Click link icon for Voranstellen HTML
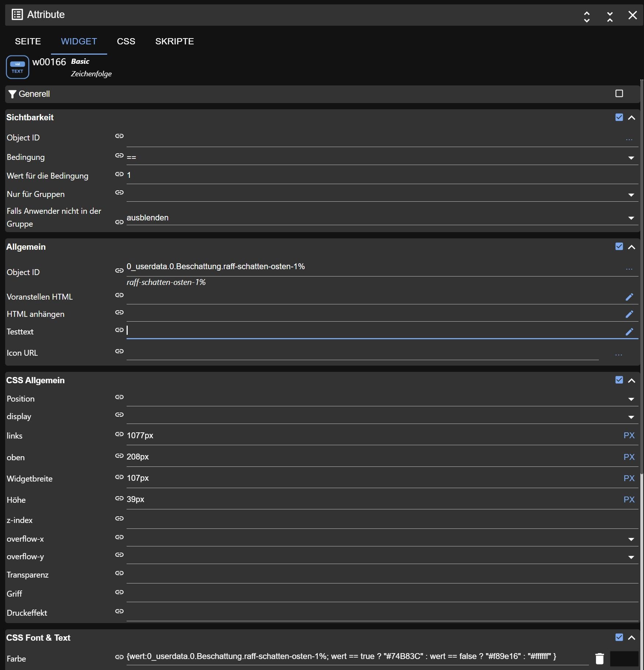644x670 pixels. pos(119,295)
